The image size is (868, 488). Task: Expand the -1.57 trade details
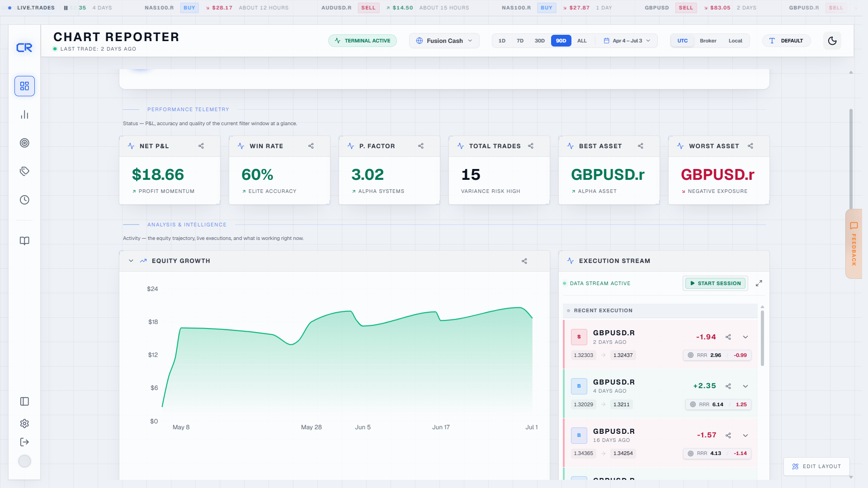pos(745,436)
